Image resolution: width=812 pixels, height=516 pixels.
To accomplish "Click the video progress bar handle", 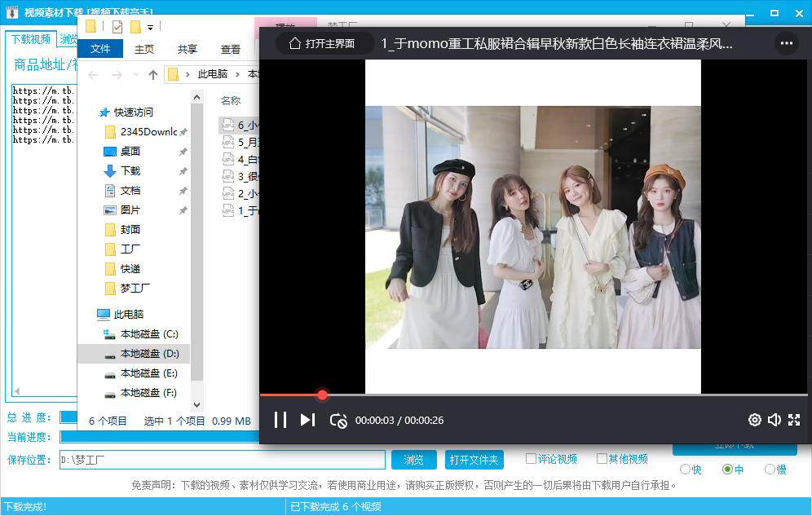I will pos(322,395).
